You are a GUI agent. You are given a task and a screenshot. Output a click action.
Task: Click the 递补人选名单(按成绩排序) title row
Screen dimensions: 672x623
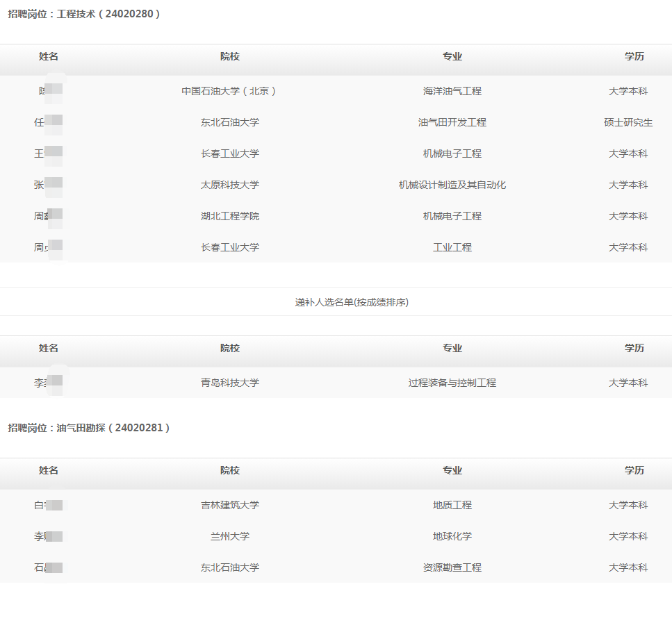point(352,302)
